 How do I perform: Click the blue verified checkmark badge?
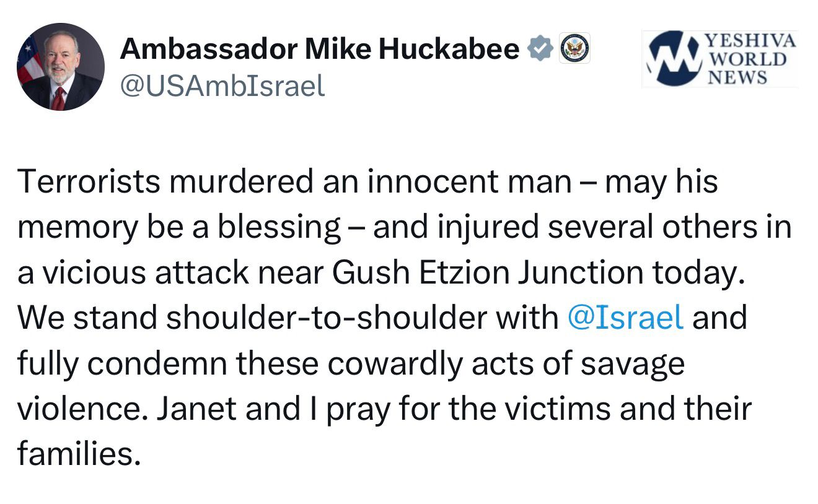540,48
